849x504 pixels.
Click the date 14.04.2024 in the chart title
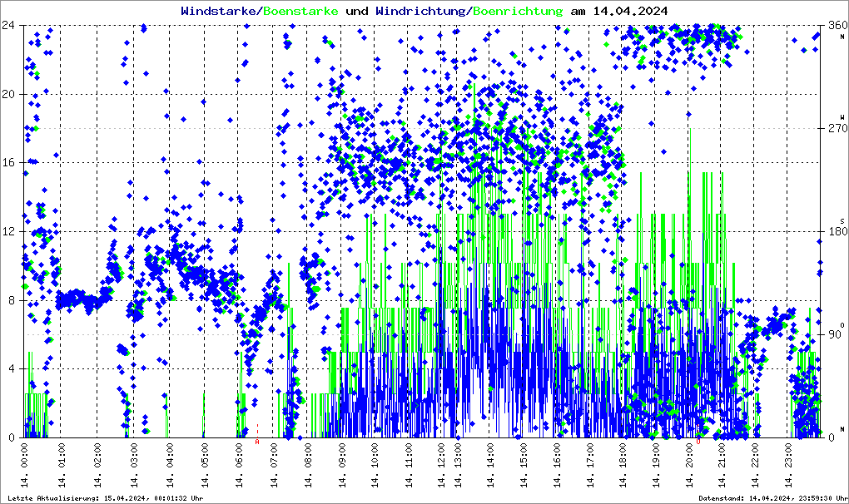point(630,11)
